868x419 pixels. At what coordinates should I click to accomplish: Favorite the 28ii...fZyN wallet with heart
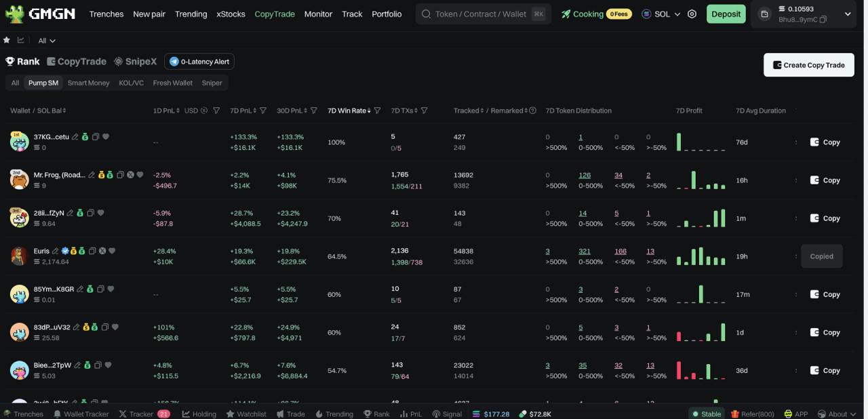100,213
